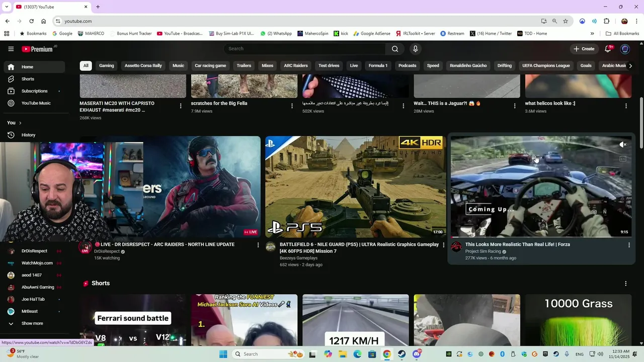Select the Formula 1 chip
Image resolution: width=644 pixels, height=362 pixels.
point(378,66)
